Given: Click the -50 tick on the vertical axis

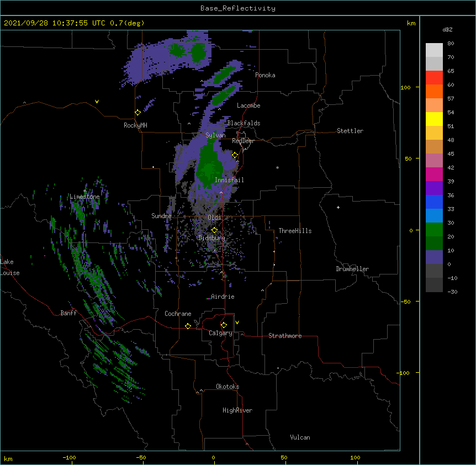Looking at the screenshot, I should 405,302.
